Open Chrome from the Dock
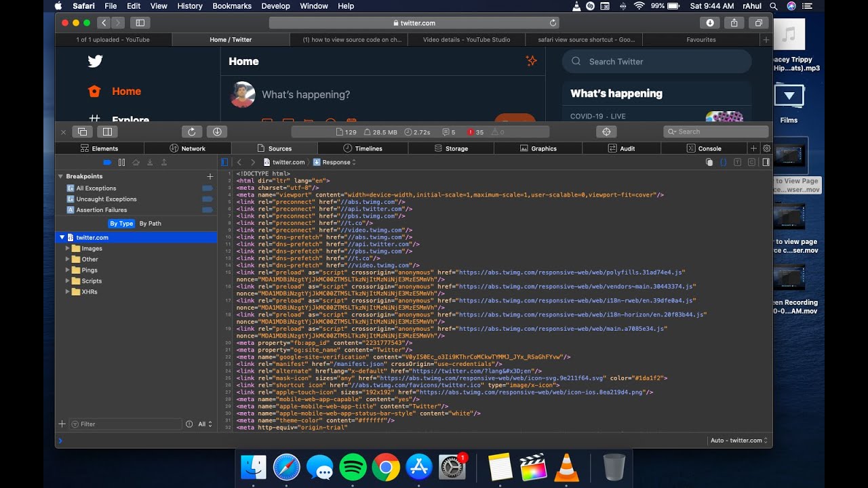This screenshot has height=488, width=868. point(386,468)
